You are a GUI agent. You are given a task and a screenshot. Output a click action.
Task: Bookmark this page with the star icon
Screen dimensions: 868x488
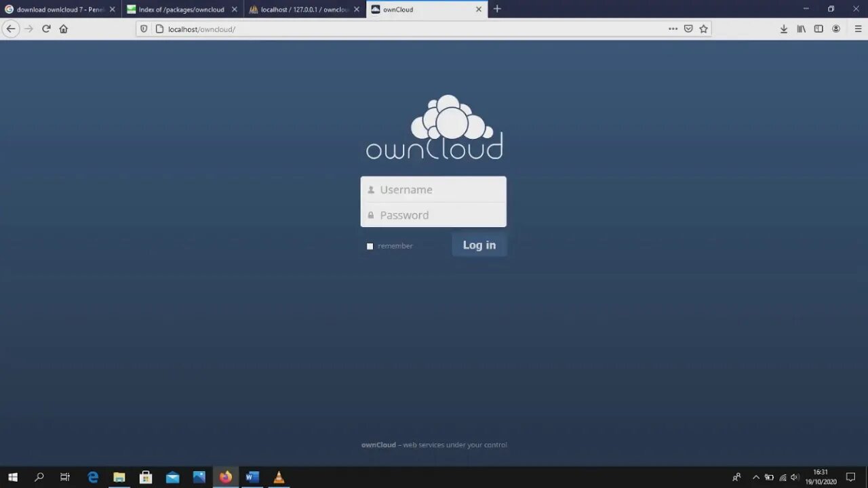coord(704,29)
